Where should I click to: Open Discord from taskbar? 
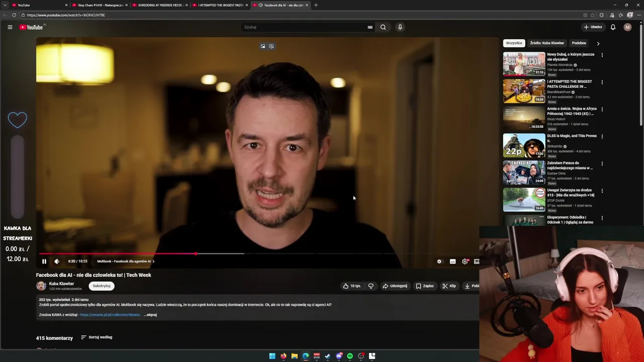click(339, 356)
